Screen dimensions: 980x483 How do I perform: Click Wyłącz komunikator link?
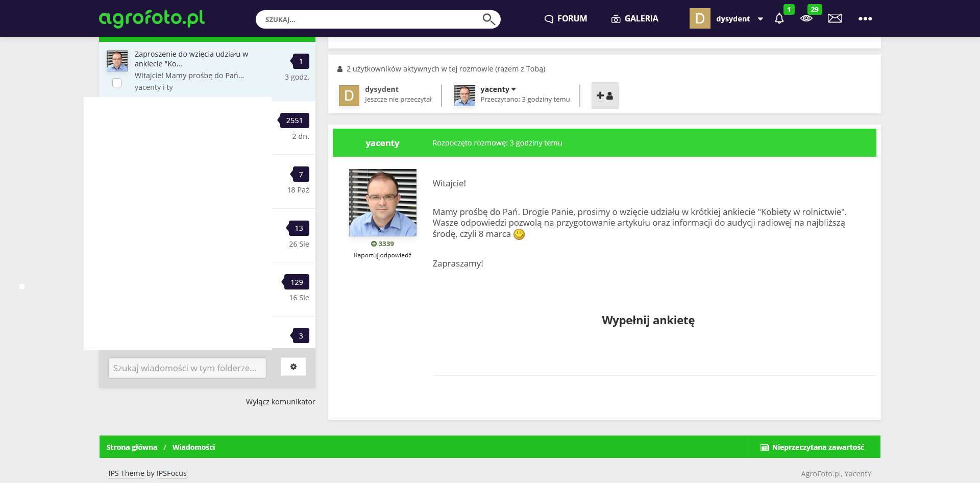pos(280,402)
